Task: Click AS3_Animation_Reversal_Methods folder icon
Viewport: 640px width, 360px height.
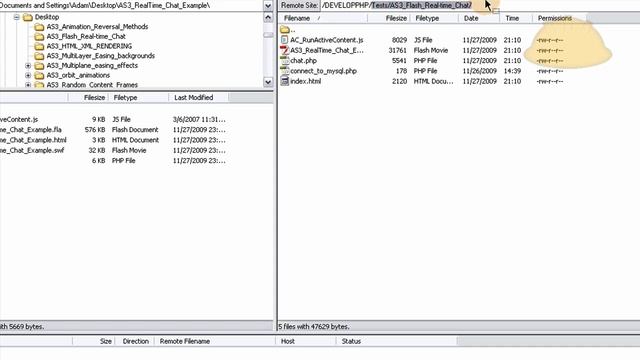Action: click(39, 27)
